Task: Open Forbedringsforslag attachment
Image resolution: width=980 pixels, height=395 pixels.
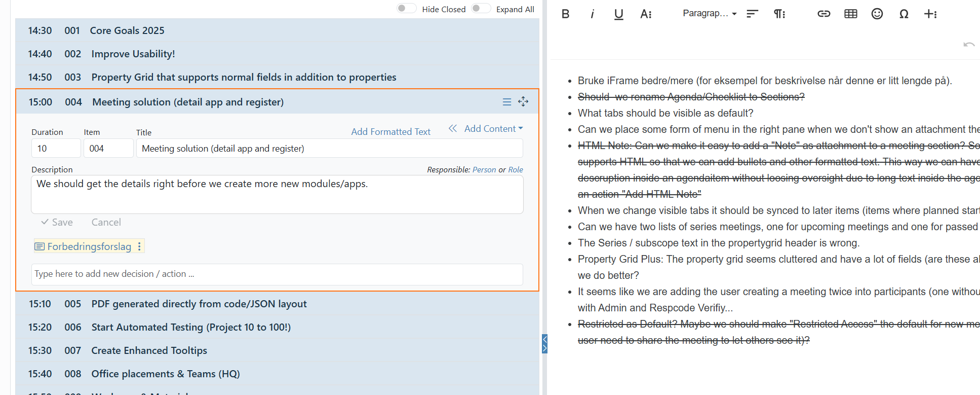Action: pos(89,247)
